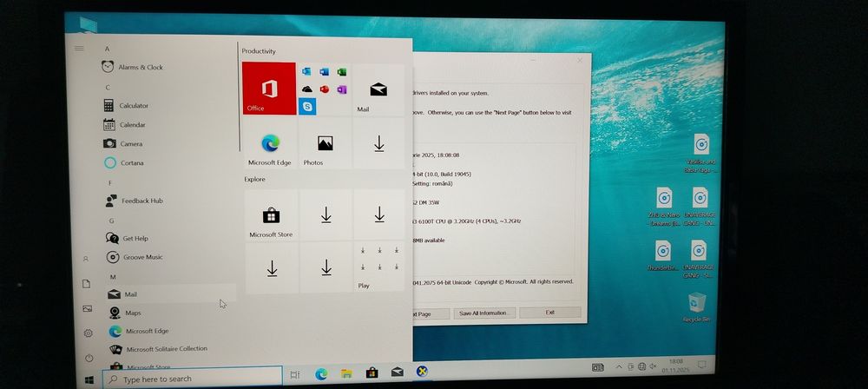Expand the Start menu hamburger button
The width and height of the screenshot is (868, 389).
(79, 49)
